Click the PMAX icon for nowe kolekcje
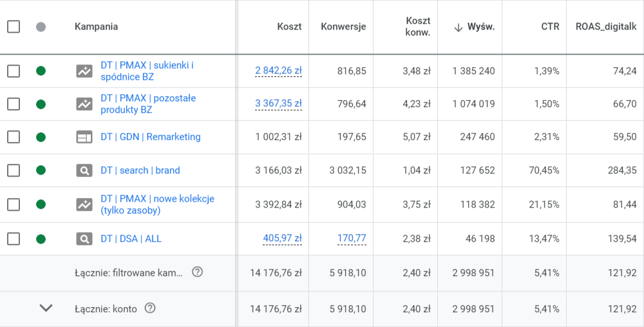 [84, 204]
